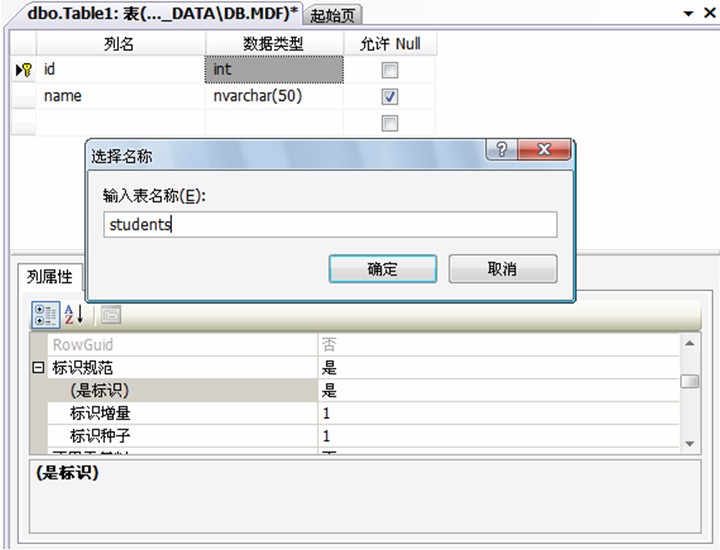The width and height of the screenshot is (720, 550).
Task: Uncheck Allow Null for name column
Action: pos(390,97)
